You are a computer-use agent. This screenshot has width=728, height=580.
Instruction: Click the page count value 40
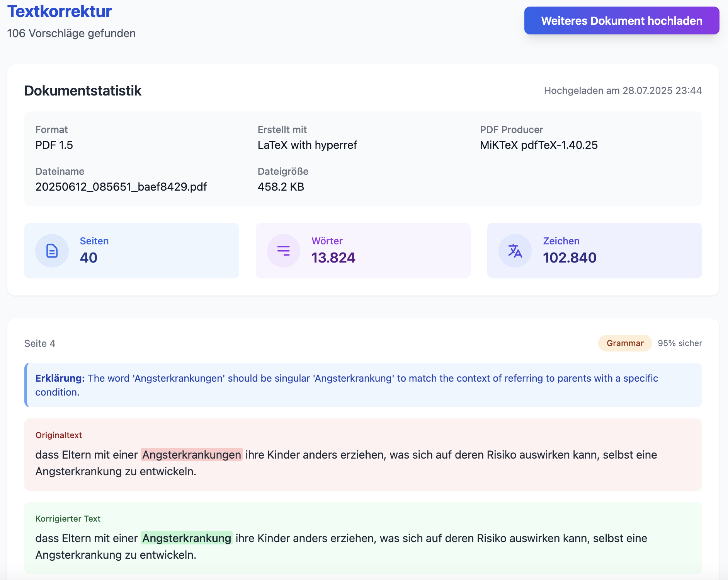point(88,258)
